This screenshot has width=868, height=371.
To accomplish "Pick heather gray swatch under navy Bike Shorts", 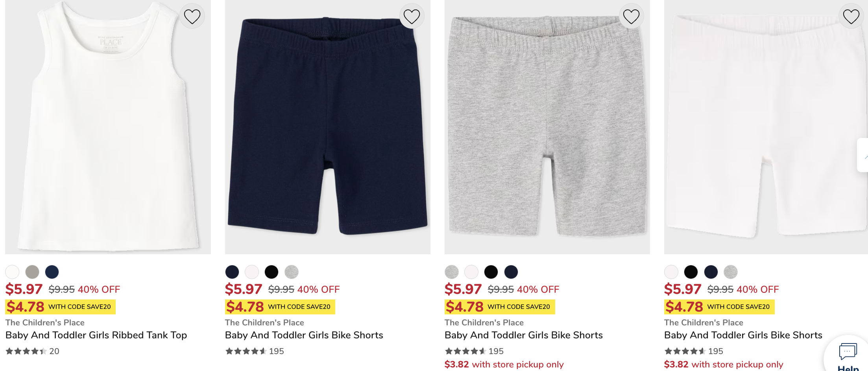I will pyautogui.click(x=292, y=272).
